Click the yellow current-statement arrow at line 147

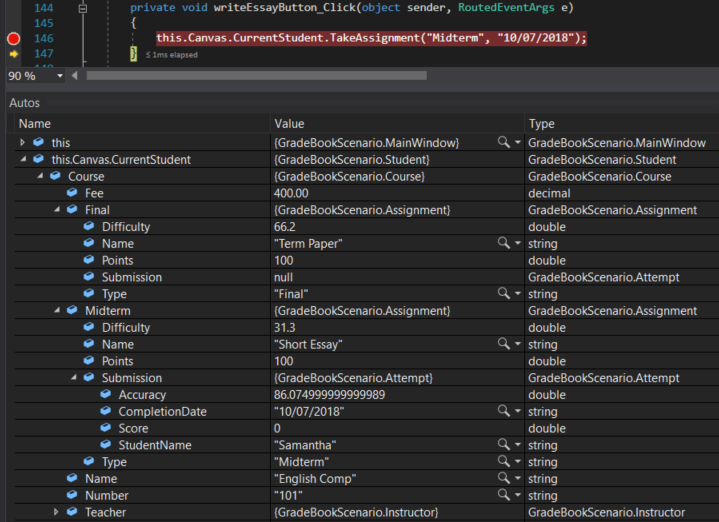pyautogui.click(x=14, y=54)
